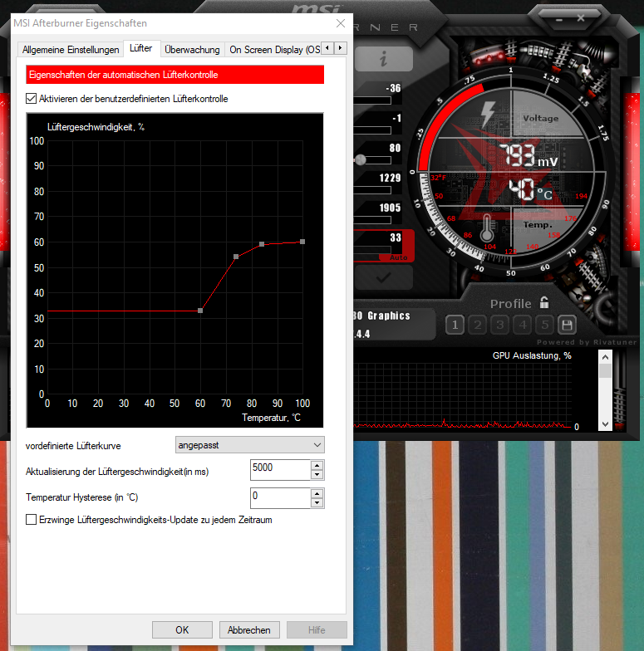Select profile slot 2
The width and height of the screenshot is (644, 651).
tap(478, 325)
